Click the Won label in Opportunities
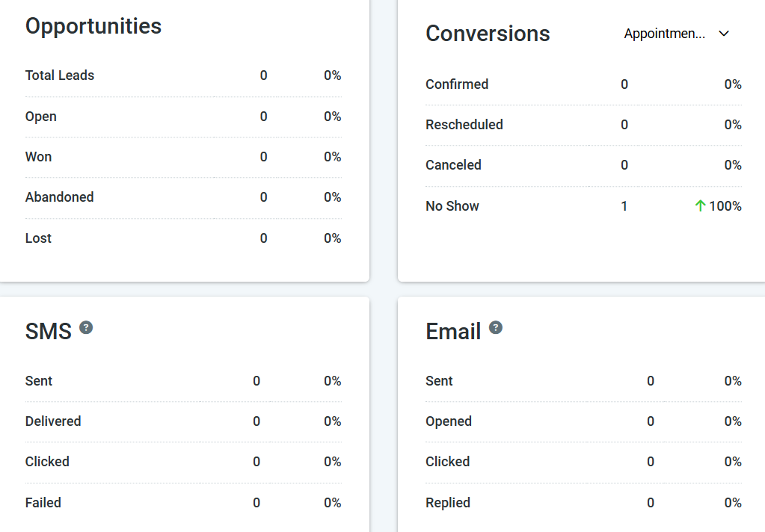Screen dimensions: 765x532 pos(39,157)
